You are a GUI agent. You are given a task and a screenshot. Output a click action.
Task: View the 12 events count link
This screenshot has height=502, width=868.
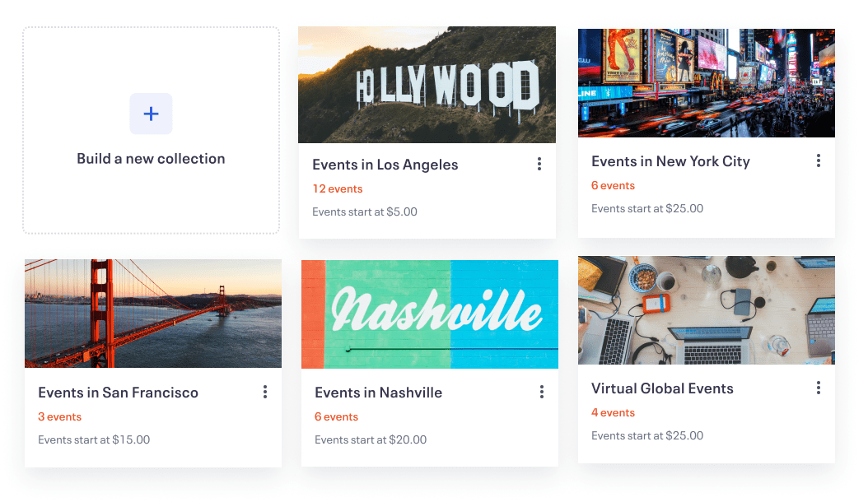pyautogui.click(x=337, y=189)
